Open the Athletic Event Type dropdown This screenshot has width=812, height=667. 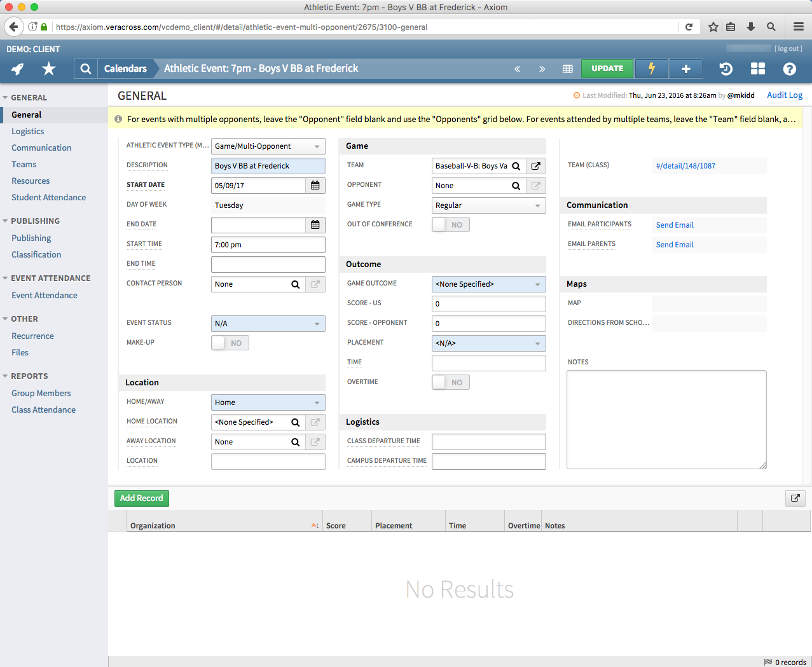268,146
